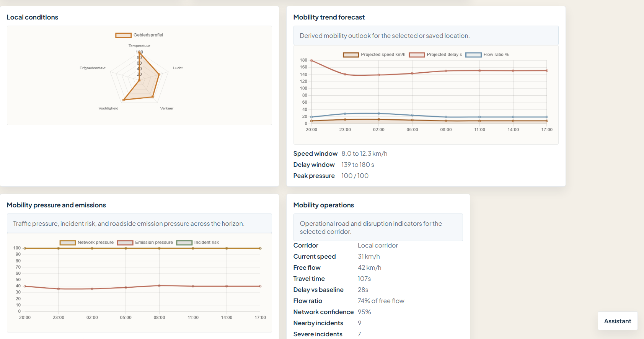
Task: Click the Delay window value '139 to 180 s'
Action: [358, 165]
